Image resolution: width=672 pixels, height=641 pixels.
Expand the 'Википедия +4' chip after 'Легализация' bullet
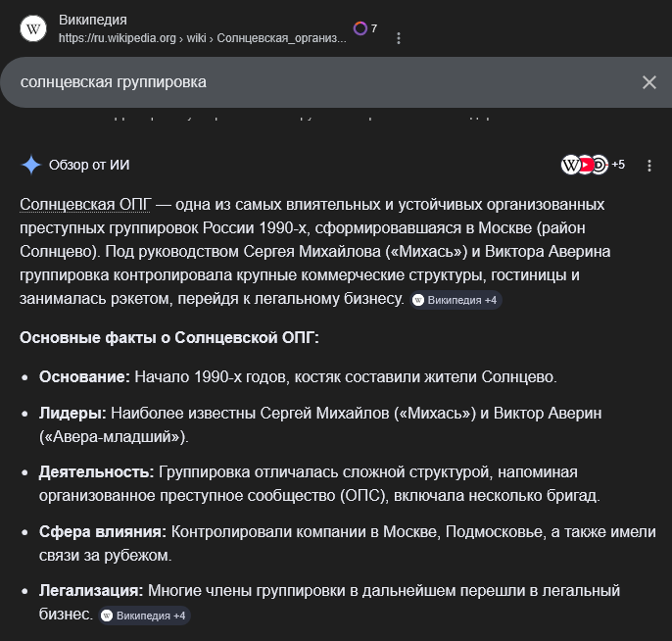(144, 616)
